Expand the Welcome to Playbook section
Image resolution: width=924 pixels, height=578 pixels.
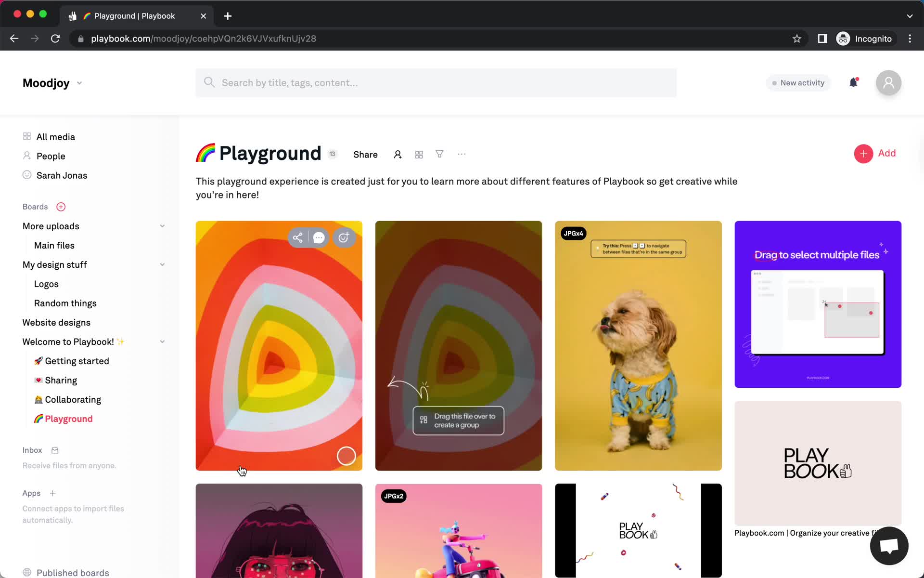click(x=162, y=342)
